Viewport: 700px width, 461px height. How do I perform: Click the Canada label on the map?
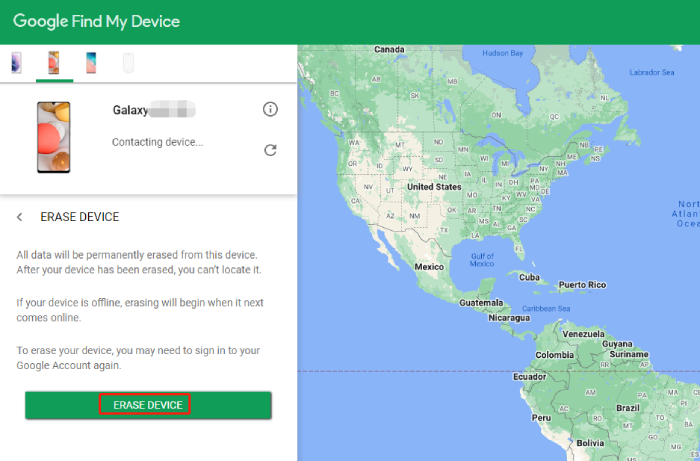click(388, 49)
